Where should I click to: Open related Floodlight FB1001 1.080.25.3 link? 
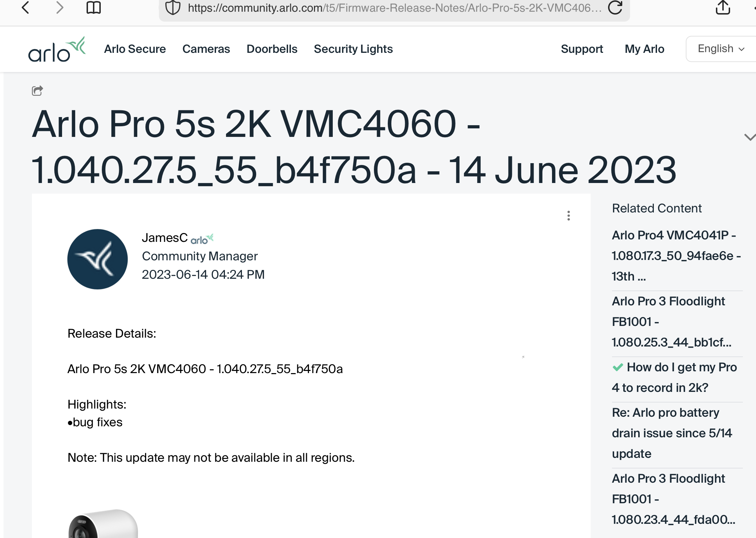pos(672,322)
